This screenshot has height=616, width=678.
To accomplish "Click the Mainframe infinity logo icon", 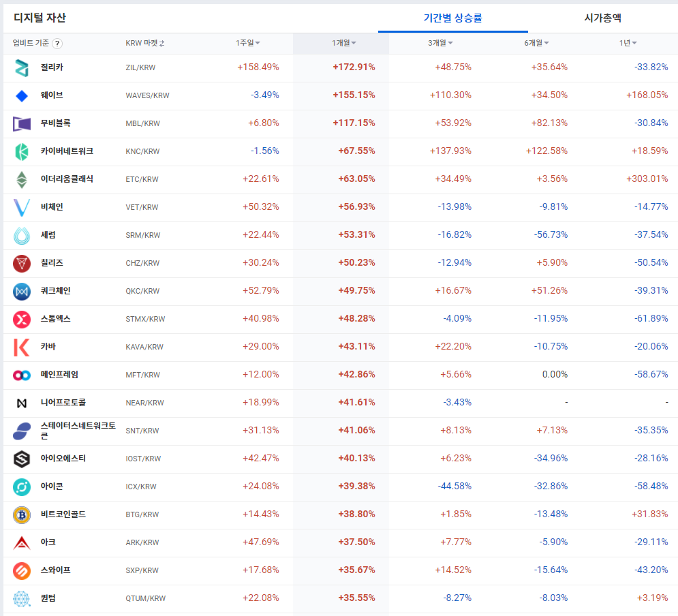I will (x=22, y=375).
